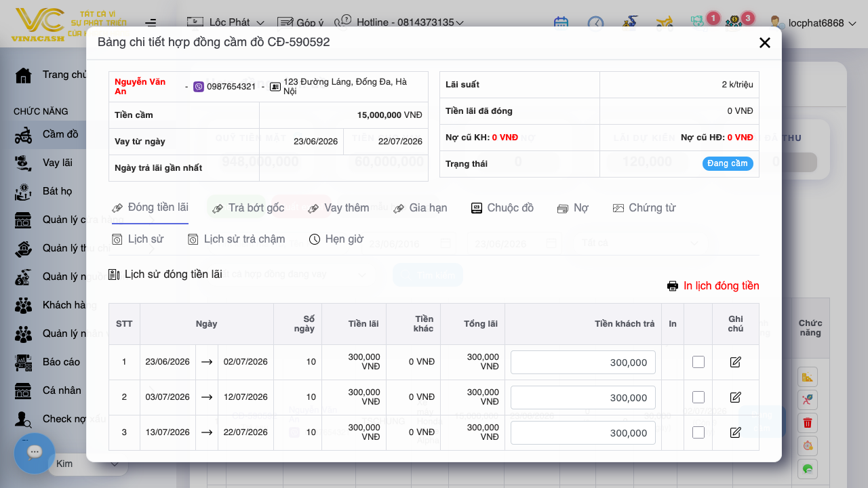Switch to the Trả bớt gốc tab
Screen dimensions: 868x488
(x=248, y=208)
